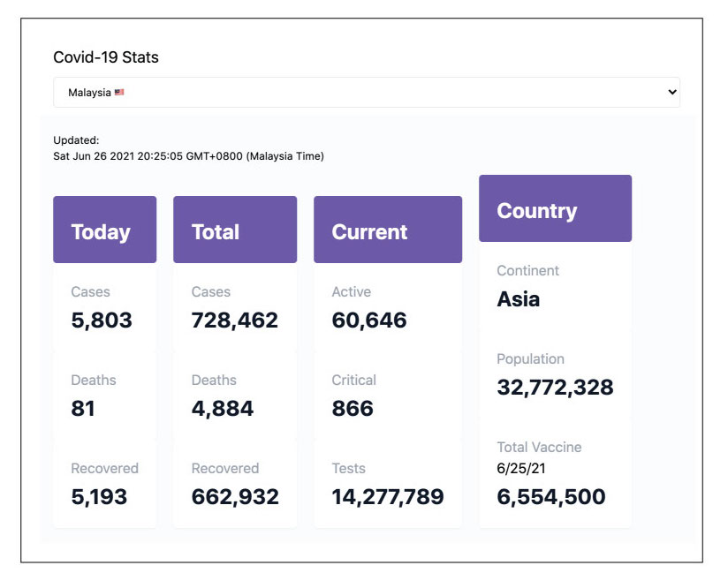Click total recovered value 662,932
Viewport: 728px width, 588px height.
235,496
